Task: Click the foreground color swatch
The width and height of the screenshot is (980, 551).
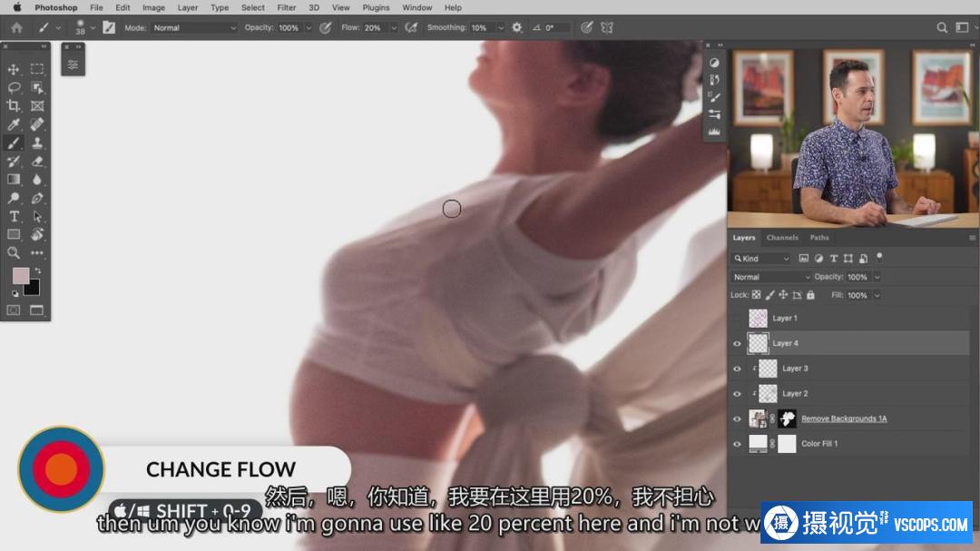Action: tap(19, 276)
